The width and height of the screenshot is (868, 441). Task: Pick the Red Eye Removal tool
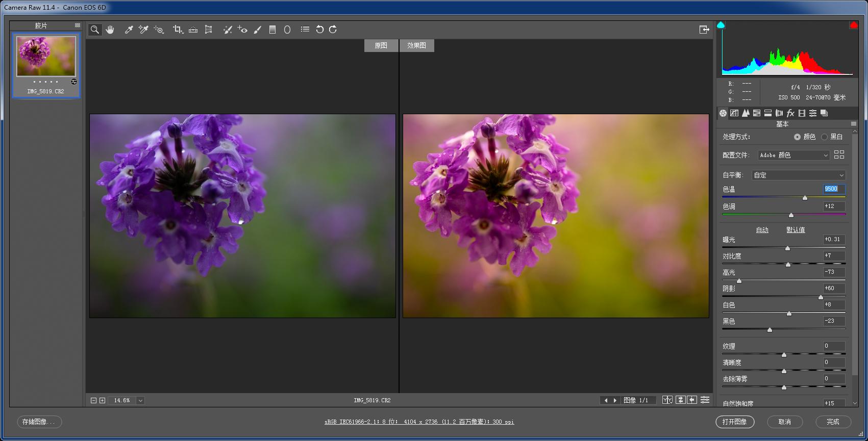(x=242, y=30)
